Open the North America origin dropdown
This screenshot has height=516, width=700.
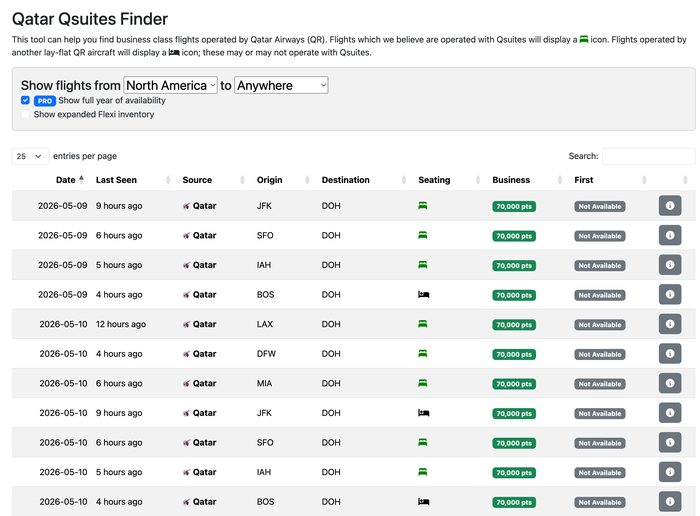click(171, 85)
